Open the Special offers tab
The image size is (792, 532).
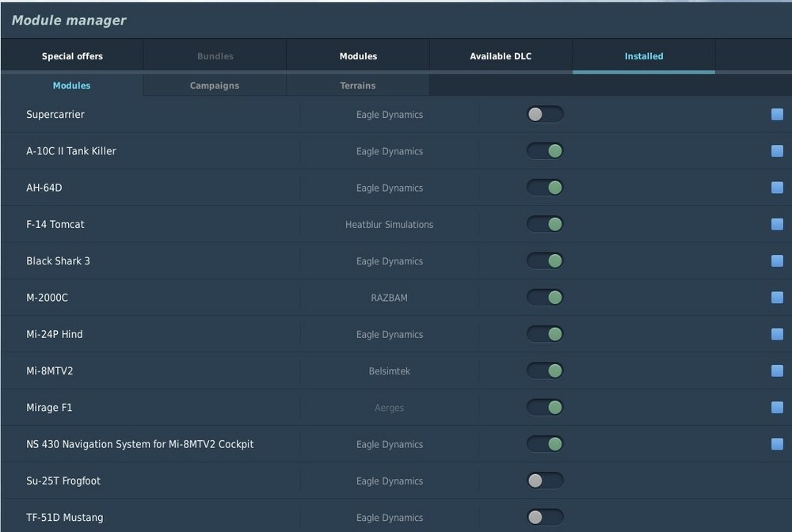coord(72,56)
